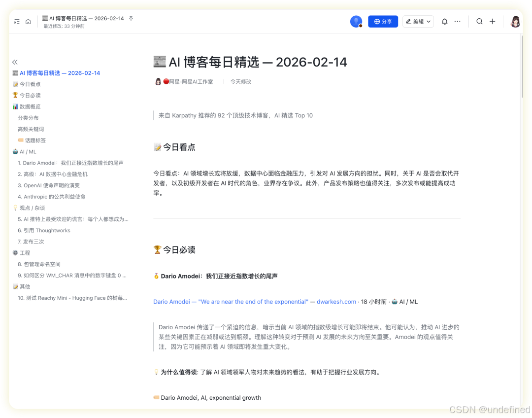Create new content with the plus icon
This screenshot has width=532, height=418.
(493, 21)
